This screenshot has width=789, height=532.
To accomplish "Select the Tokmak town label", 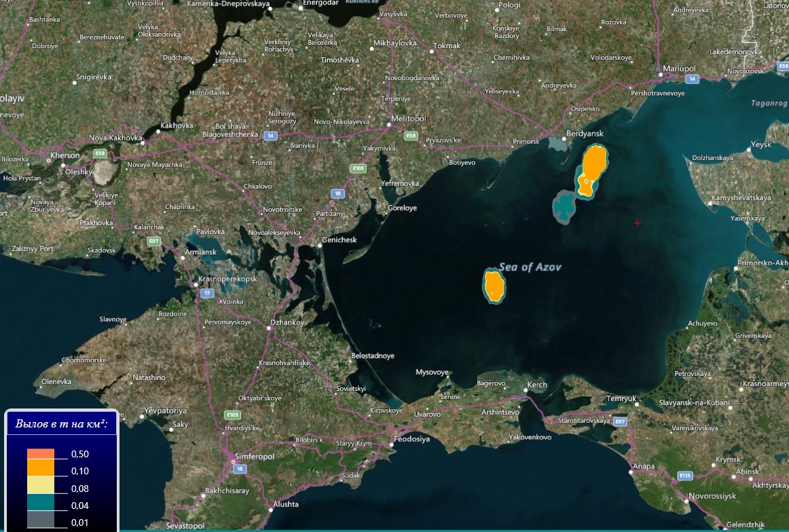I will pyautogui.click(x=446, y=45).
